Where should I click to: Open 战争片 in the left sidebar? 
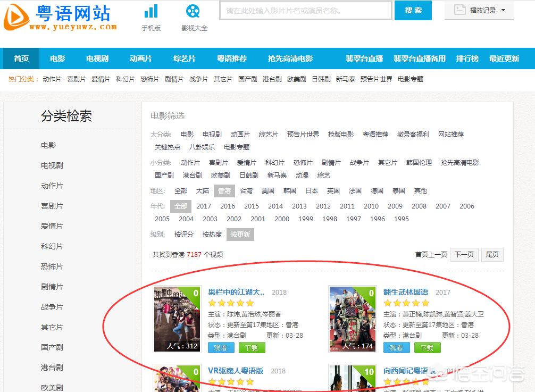click(52, 307)
